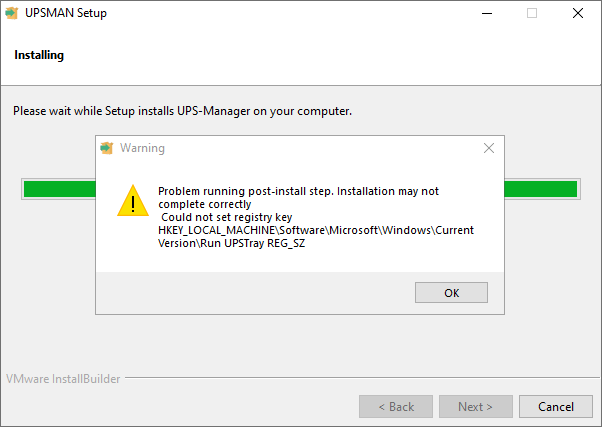Click the small installer icon beside Warning title
The width and height of the screenshot is (602, 427).
(x=107, y=148)
